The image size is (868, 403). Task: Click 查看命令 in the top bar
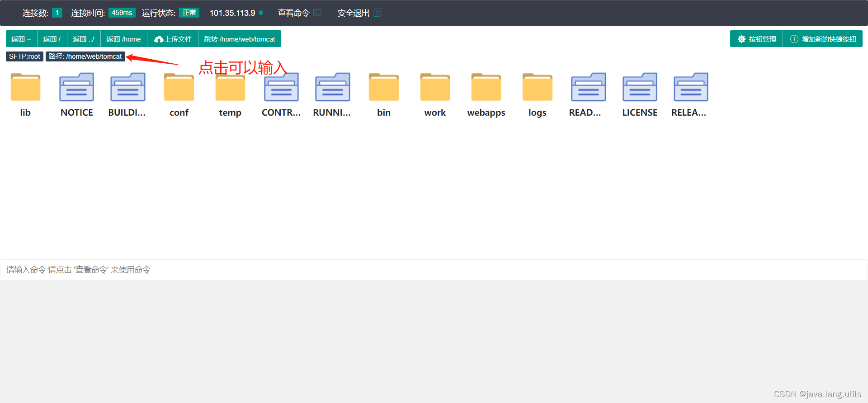[x=293, y=13]
